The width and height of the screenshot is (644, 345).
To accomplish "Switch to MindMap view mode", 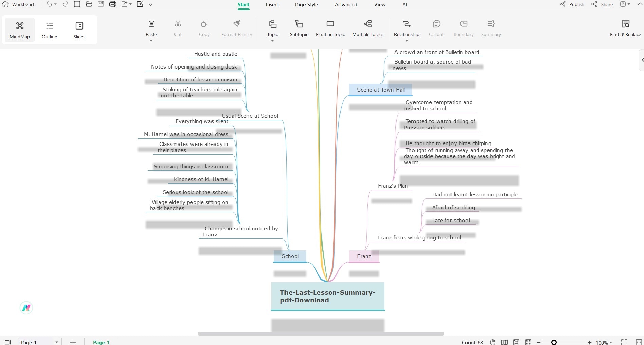I will coord(20,30).
